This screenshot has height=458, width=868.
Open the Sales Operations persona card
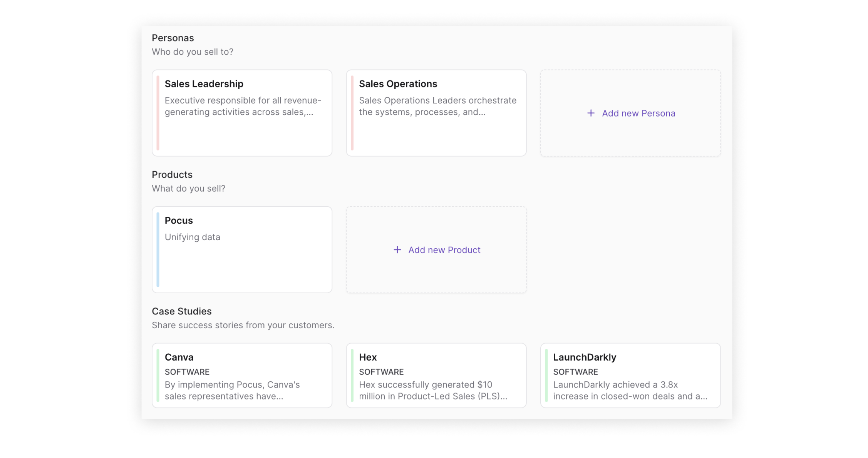pos(436,131)
